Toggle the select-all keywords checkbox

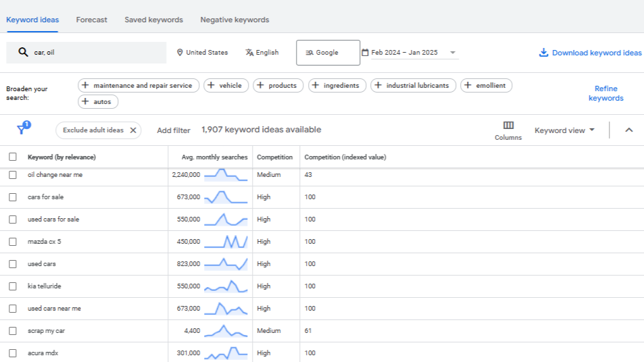13,157
